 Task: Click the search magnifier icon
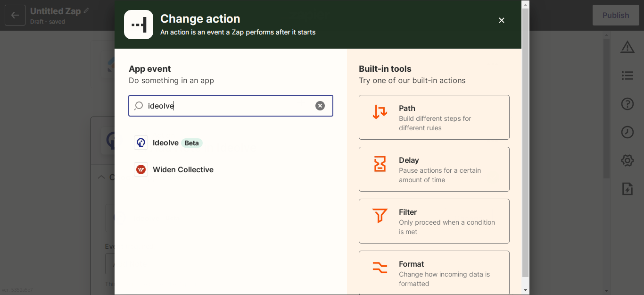coord(139,106)
